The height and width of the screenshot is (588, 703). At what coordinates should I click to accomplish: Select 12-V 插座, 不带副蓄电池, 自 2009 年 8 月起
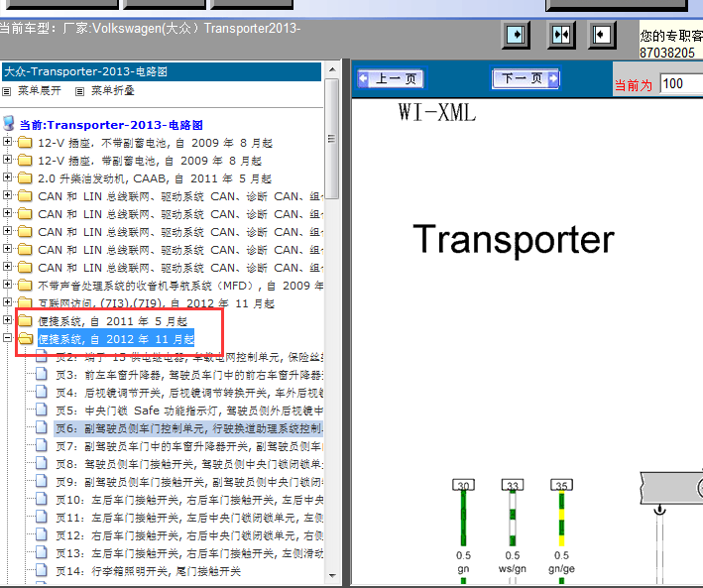[x=155, y=143]
